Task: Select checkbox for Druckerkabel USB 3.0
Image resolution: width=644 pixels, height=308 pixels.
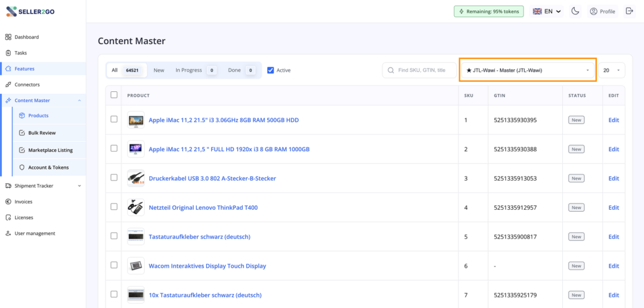Action: tap(114, 178)
